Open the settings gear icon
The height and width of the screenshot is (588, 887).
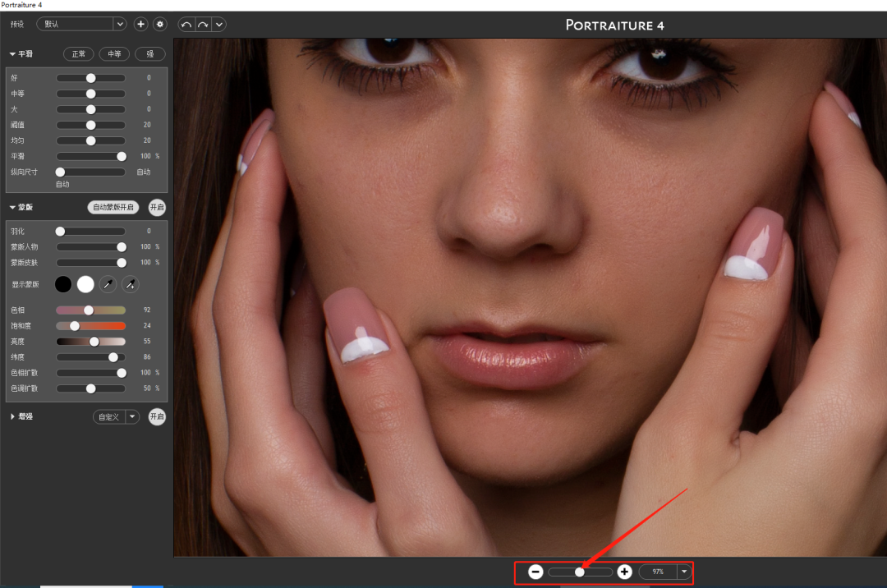(160, 25)
